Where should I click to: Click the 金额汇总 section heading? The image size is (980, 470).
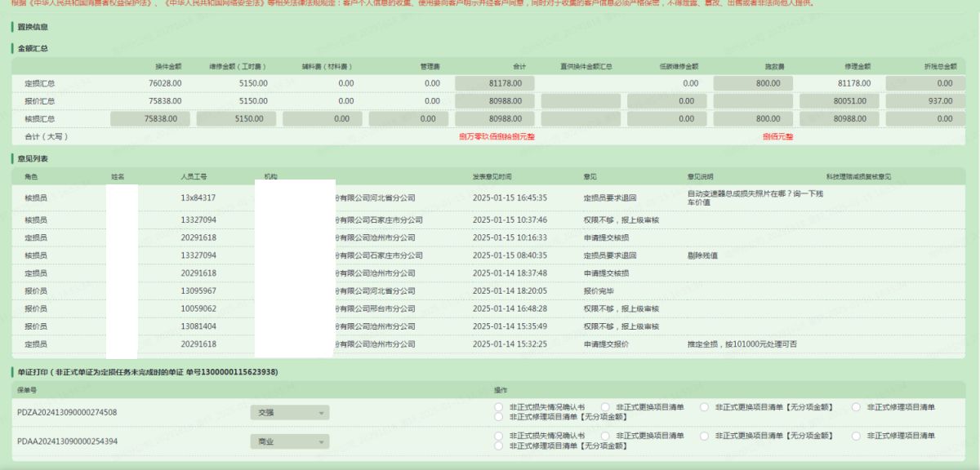pyautogui.click(x=33, y=48)
